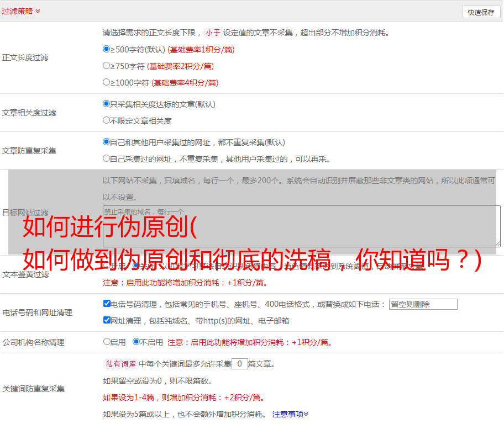Image resolution: width=504 pixels, height=424 pixels.
Task: Click the 私有词库 tag
Action: (x=121, y=364)
